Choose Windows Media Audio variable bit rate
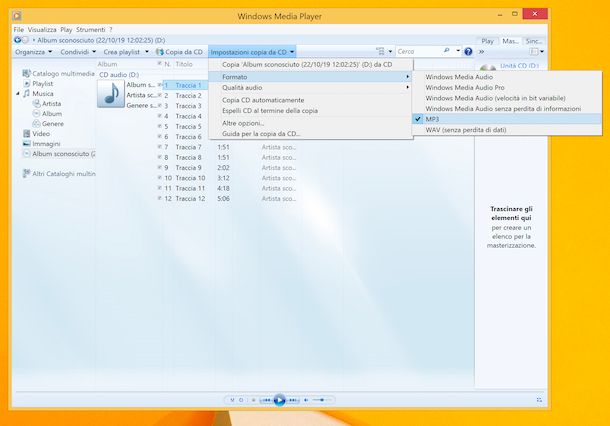 tap(507, 98)
